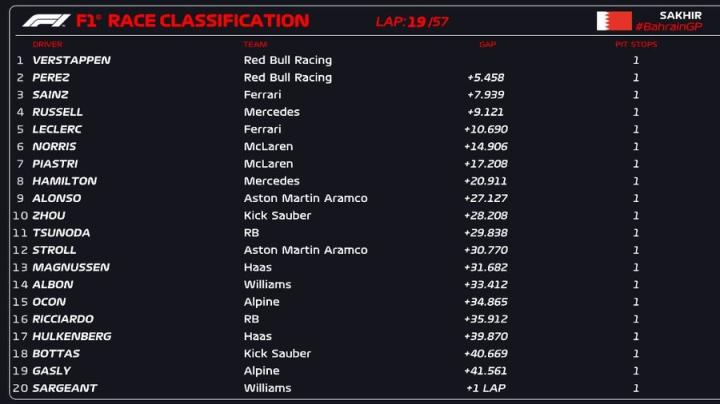Click the Kick Sauber team next to ZHOU
This screenshot has height=404, width=720.
coord(277,215)
